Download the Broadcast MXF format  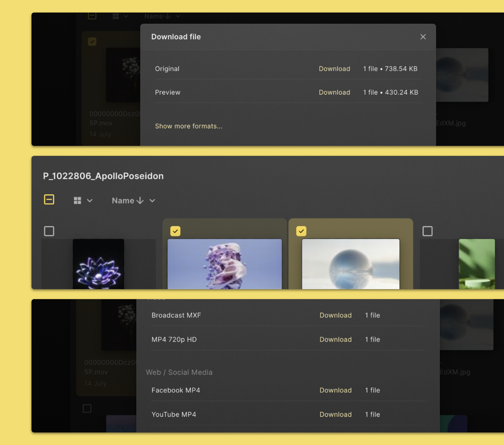pyautogui.click(x=335, y=315)
